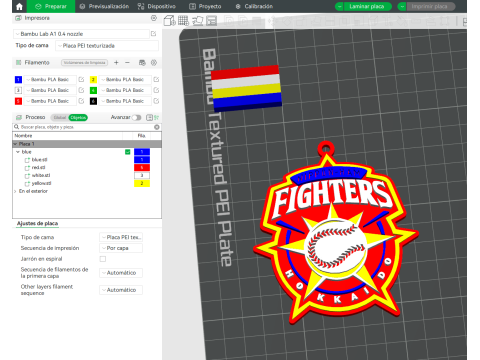Open the Ajustes de placa tab
480x360 pixels.
pyautogui.click(x=37, y=223)
